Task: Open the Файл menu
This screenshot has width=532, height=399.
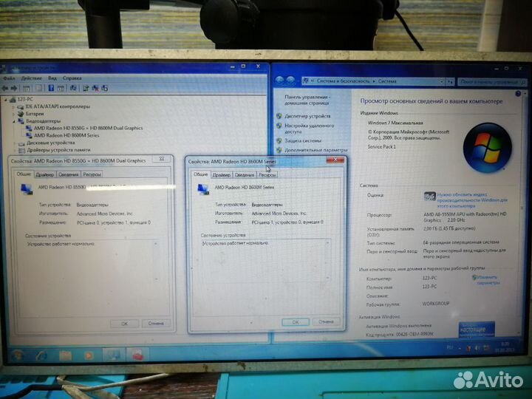Action: point(9,78)
